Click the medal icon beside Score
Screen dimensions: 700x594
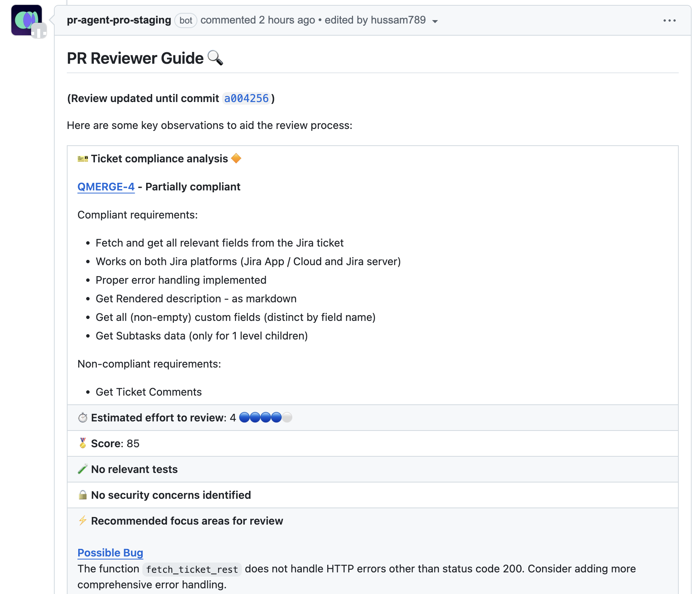point(83,443)
